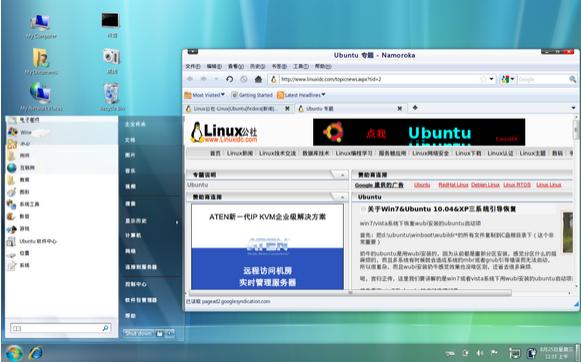This screenshot has height=362, width=581.
Task: Open the list all tabs dropdown
Action: pyautogui.click(x=574, y=108)
